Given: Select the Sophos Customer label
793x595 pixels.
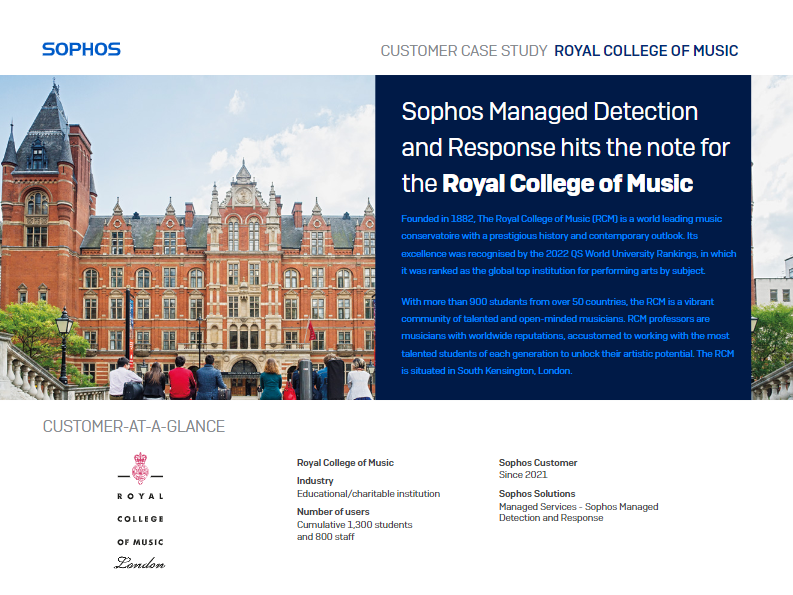Looking at the screenshot, I should click(x=538, y=463).
